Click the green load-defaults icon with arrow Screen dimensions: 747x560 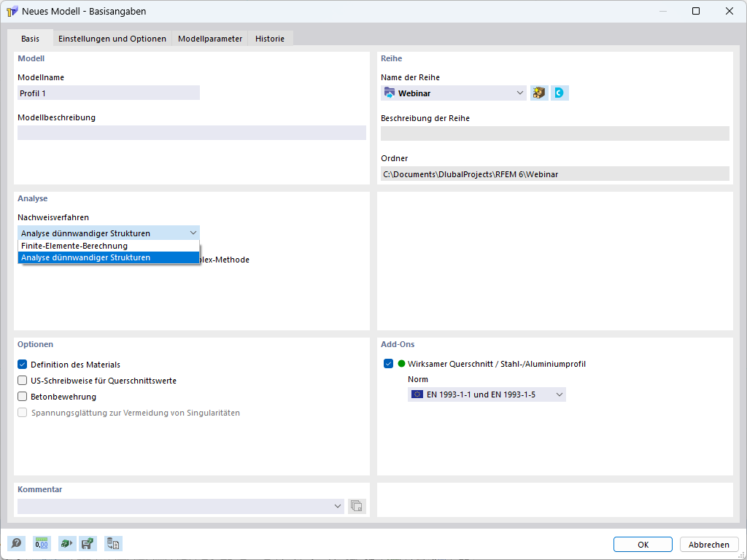click(66, 544)
